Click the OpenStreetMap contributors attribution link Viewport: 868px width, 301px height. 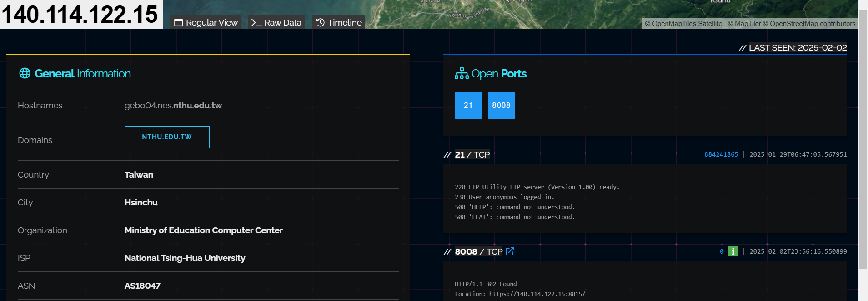pos(809,24)
